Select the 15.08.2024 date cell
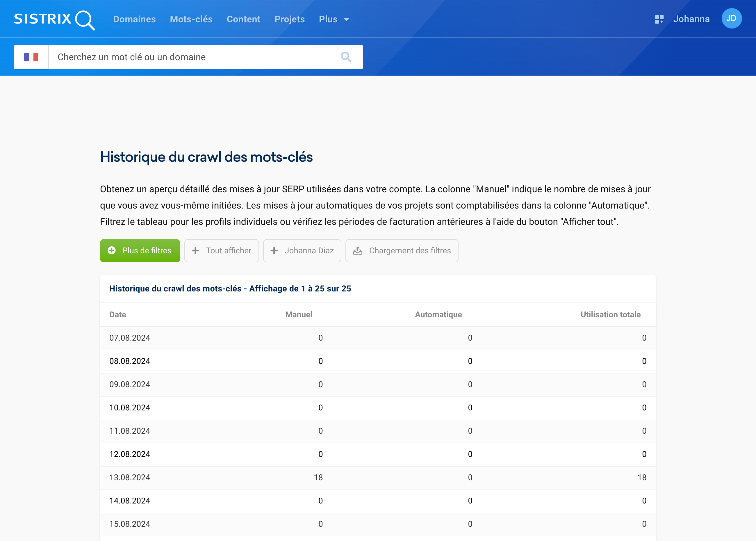The height and width of the screenshot is (541, 756). [130, 524]
